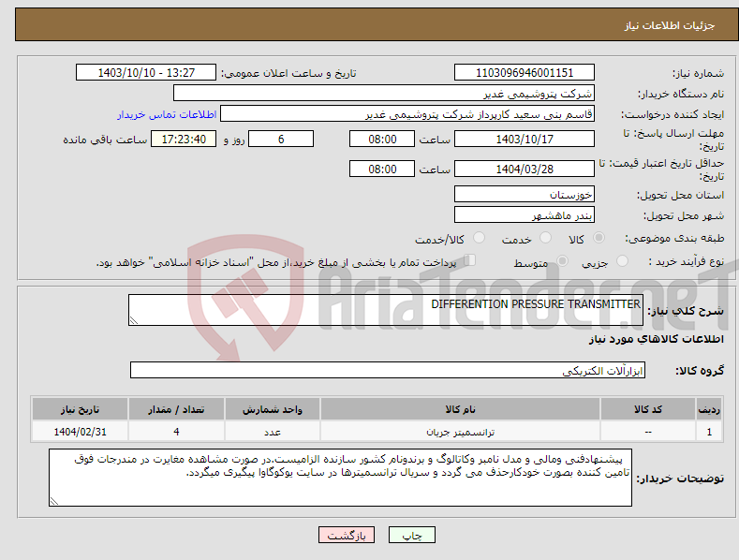
Task: Click the response deadline date 1403/10/17
Action: pyautogui.click(x=525, y=139)
